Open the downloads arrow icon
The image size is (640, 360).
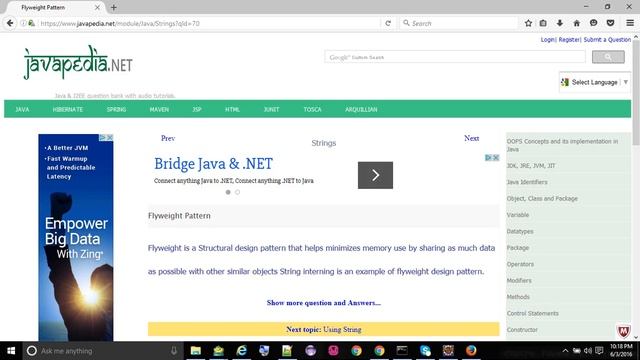(x=560, y=23)
